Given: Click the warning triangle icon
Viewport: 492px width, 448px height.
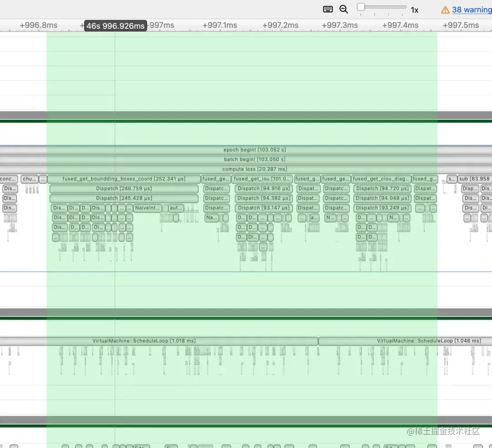Looking at the screenshot, I should coord(445,10).
